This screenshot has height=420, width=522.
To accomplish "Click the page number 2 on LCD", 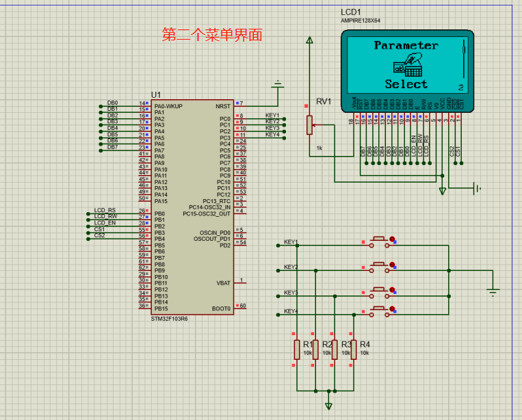I will [460, 88].
